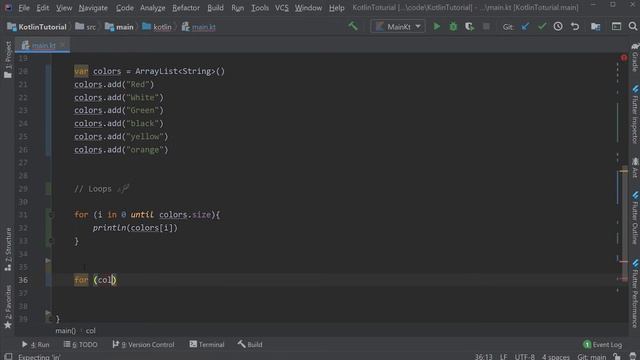Click the main folder breadcrumb
Screen dimensions: 640x360
click(119, 27)
